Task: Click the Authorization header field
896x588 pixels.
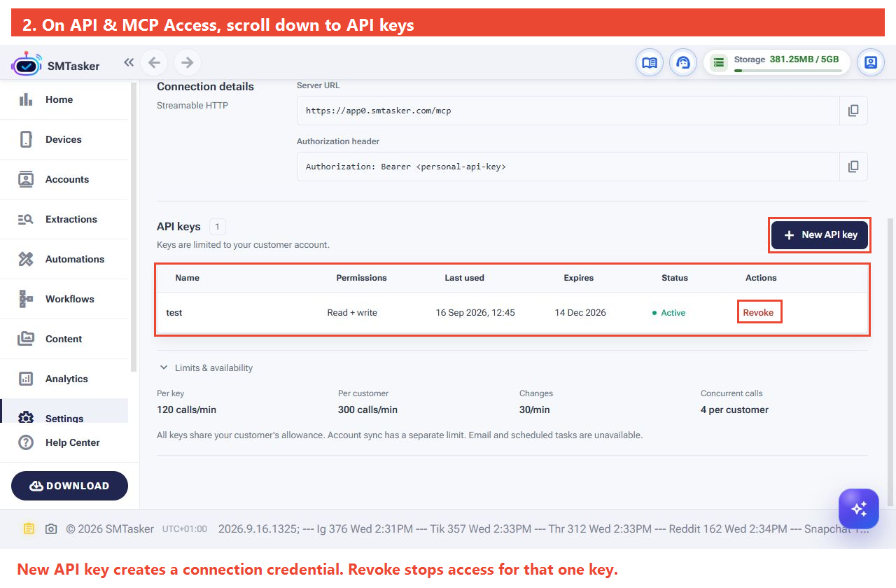Action: click(x=568, y=167)
